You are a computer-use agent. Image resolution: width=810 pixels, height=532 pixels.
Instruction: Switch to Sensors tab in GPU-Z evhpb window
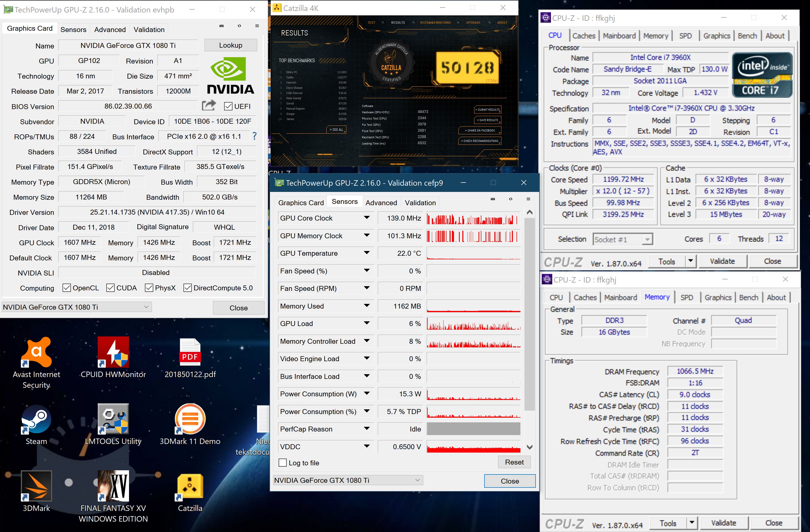point(73,30)
